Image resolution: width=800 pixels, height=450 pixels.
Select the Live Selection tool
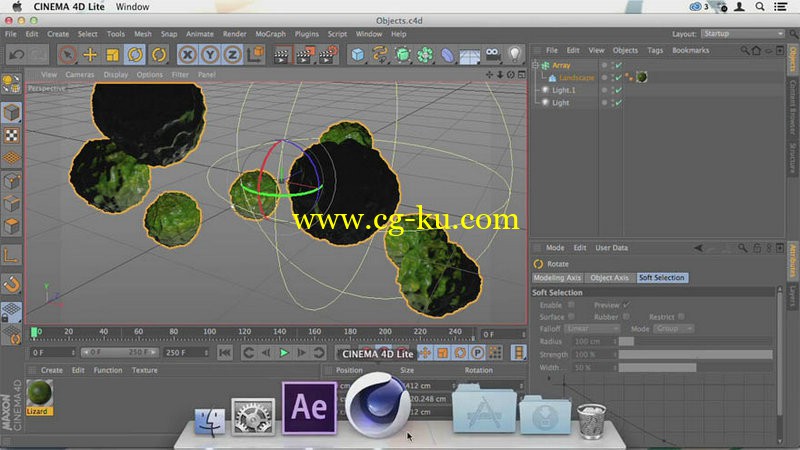tap(67, 55)
